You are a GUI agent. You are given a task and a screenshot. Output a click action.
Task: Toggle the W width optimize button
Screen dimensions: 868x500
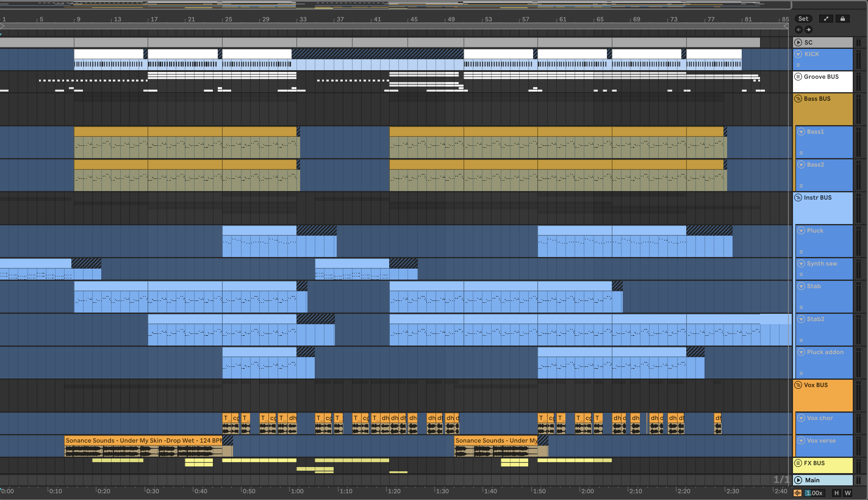pyautogui.click(x=848, y=493)
